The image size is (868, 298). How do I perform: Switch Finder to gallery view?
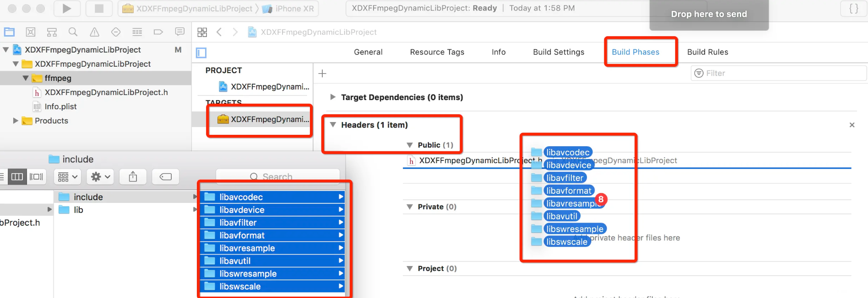(x=36, y=177)
